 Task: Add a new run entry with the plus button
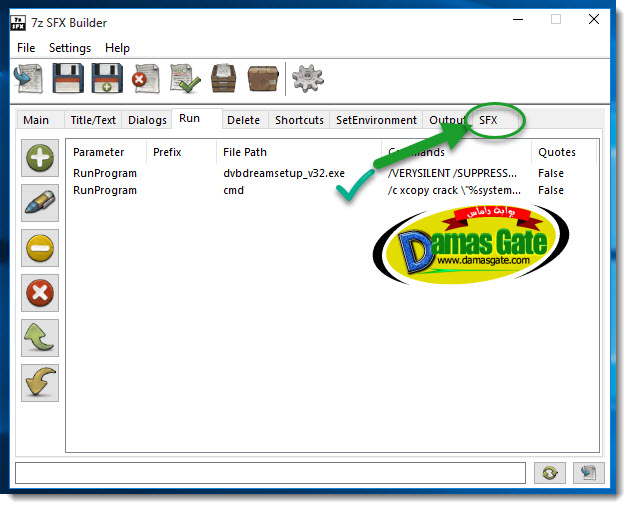[40, 158]
